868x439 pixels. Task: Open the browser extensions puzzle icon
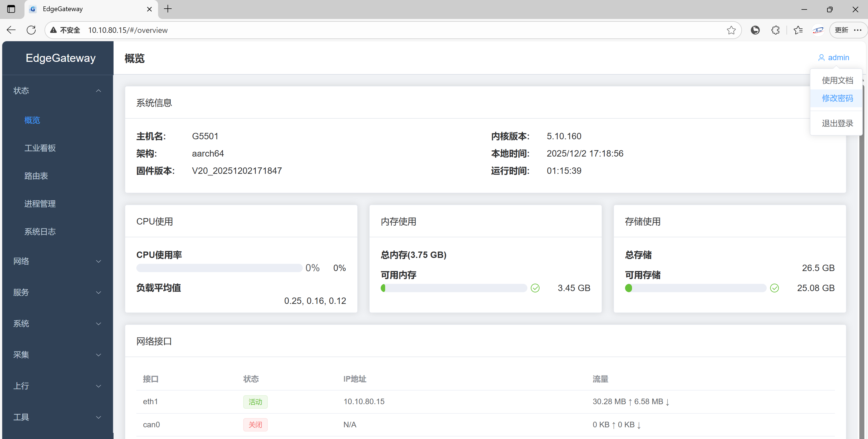(775, 30)
